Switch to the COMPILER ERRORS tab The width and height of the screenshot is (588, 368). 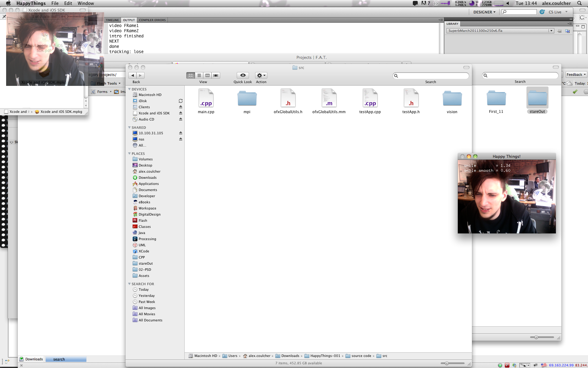pyautogui.click(x=152, y=20)
